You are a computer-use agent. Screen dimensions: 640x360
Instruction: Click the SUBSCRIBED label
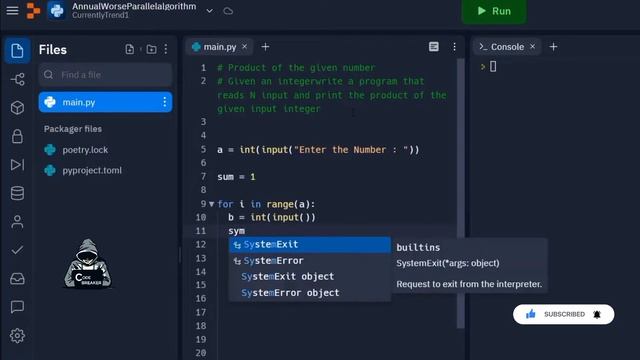coord(564,314)
